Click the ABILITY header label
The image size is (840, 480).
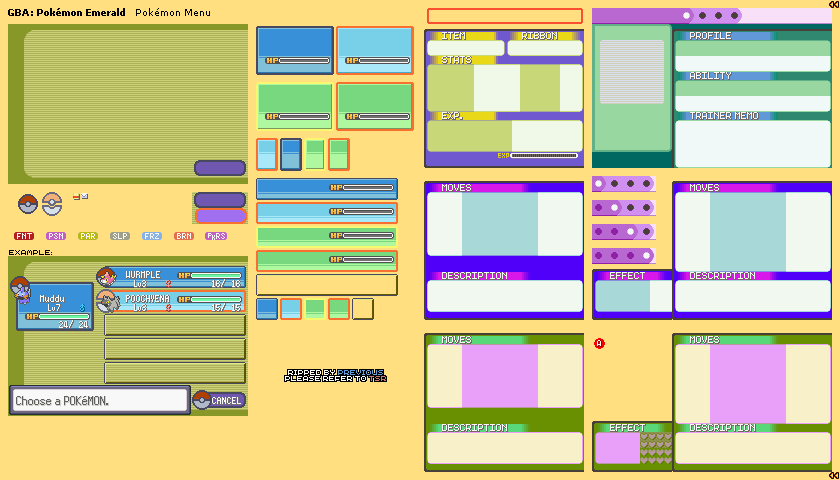[710, 76]
